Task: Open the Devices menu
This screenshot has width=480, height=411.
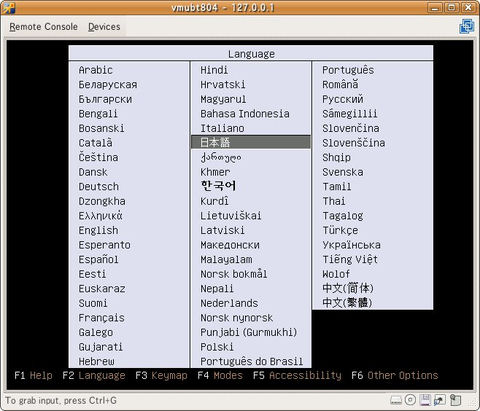Action: (104, 27)
